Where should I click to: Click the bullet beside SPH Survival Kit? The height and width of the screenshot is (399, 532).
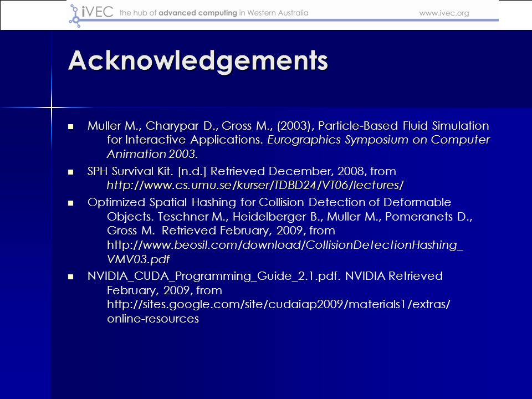pos(70,172)
